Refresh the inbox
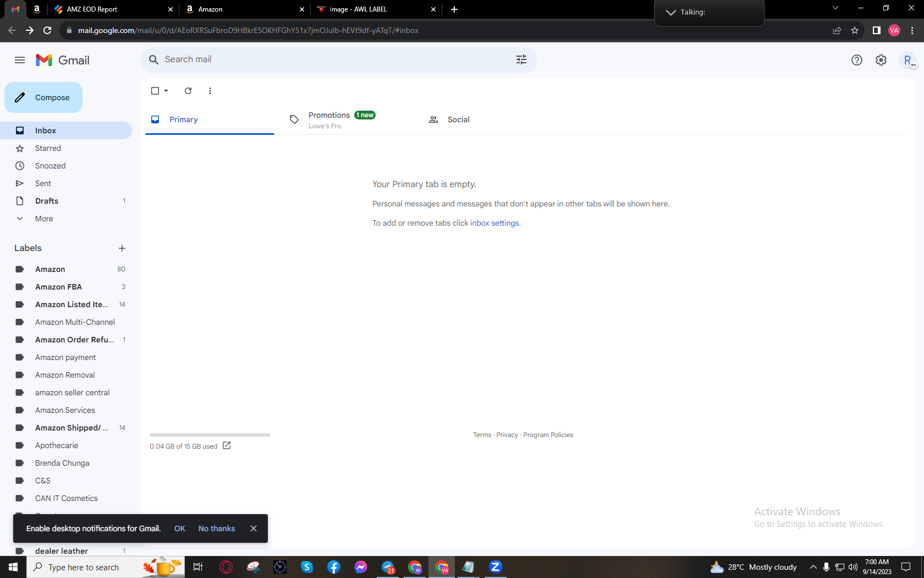This screenshot has height=578, width=924. (x=188, y=91)
